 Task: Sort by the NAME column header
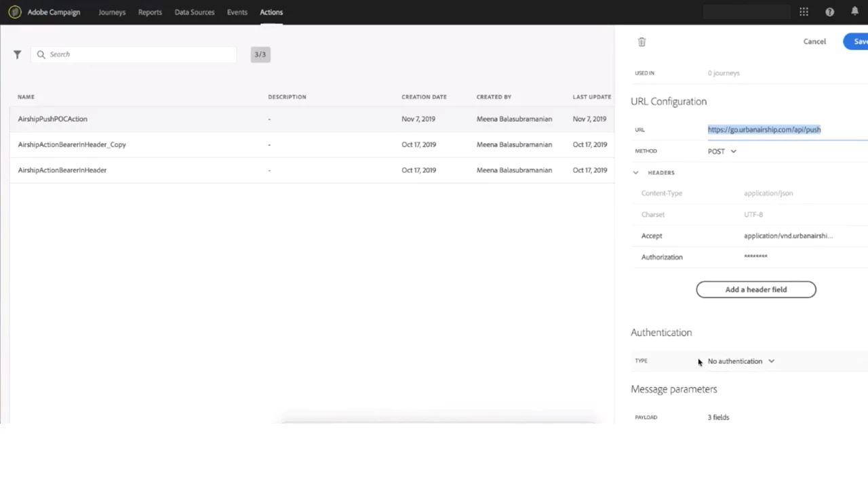(x=26, y=97)
